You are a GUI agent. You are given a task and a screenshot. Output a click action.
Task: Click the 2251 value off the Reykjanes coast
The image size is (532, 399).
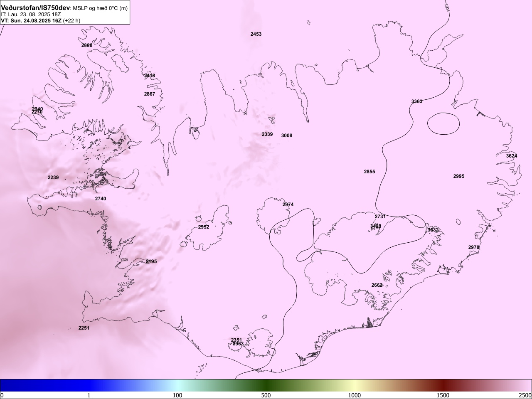coord(84,328)
